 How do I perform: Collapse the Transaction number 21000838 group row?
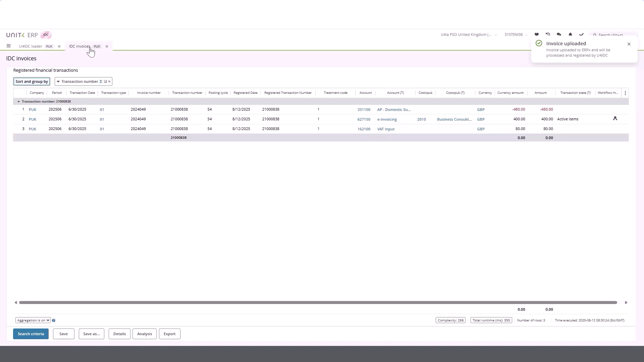18,101
